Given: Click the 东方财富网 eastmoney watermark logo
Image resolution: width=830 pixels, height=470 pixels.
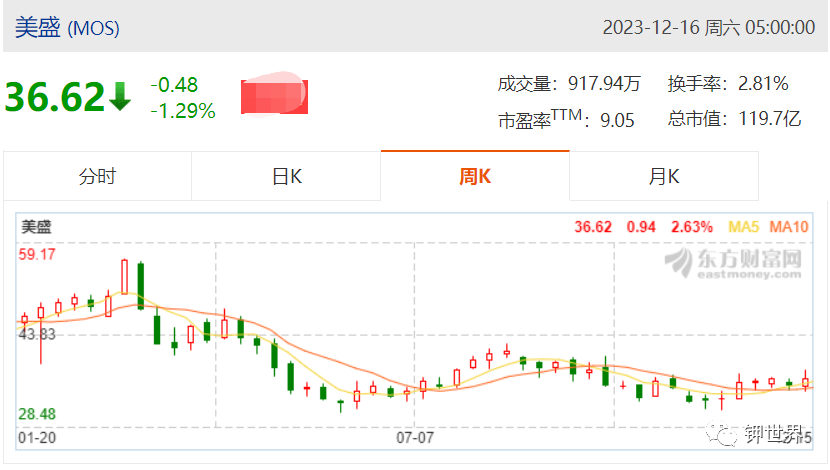Looking at the screenshot, I should pyautogui.click(x=733, y=263).
